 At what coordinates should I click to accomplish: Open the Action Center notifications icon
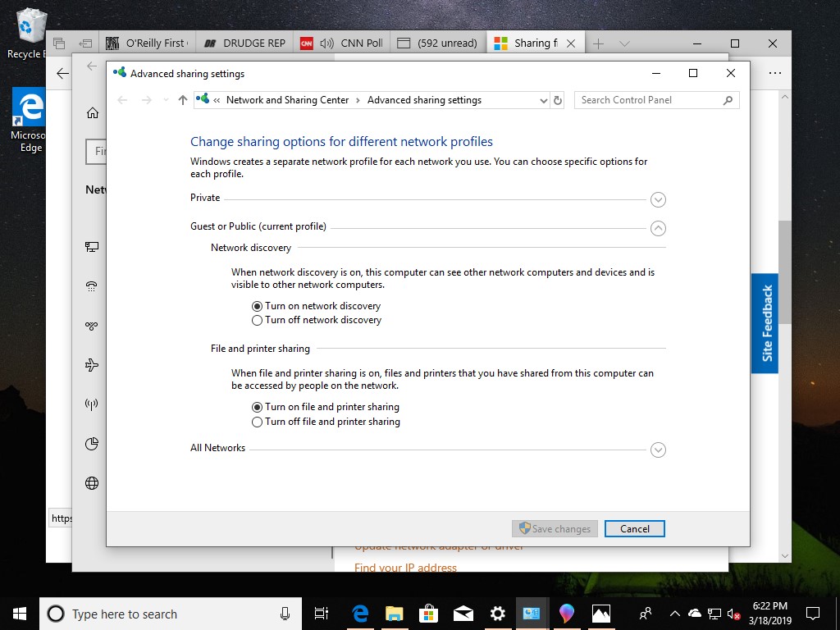tap(813, 614)
